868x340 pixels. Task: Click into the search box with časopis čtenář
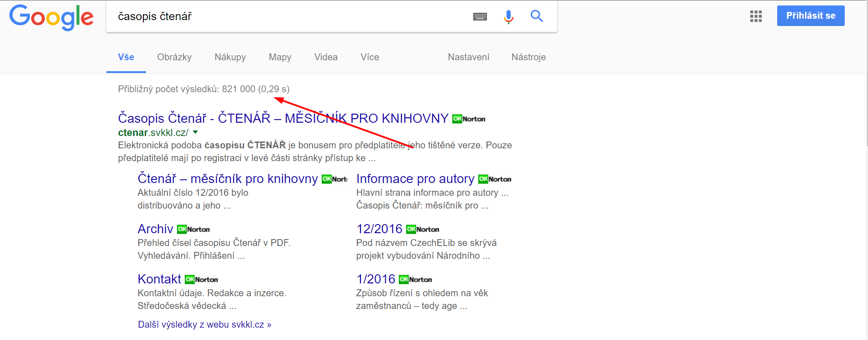(x=288, y=16)
